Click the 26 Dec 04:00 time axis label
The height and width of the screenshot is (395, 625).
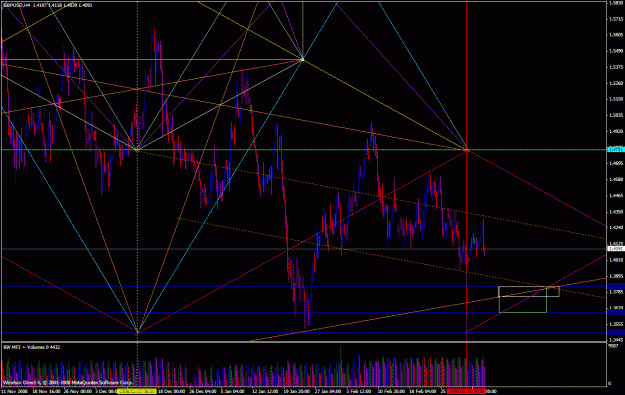[203, 391]
